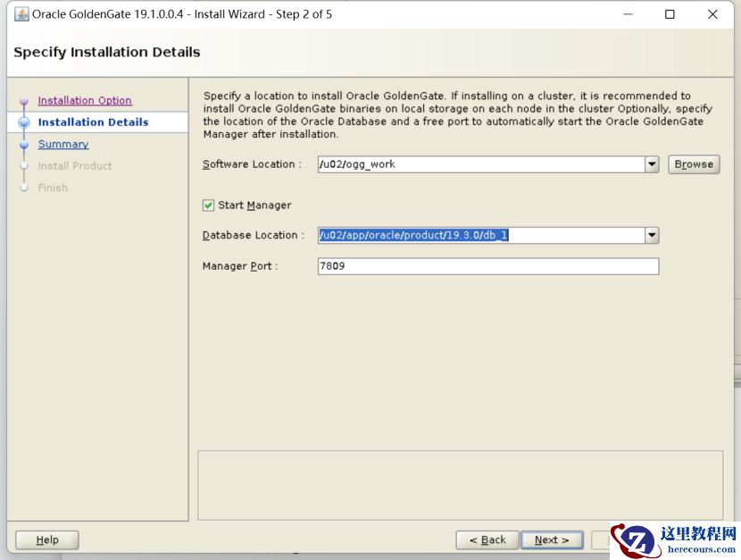Screen dimensions: 741x560
Task: Click the Manager Port field
Action: click(488, 266)
